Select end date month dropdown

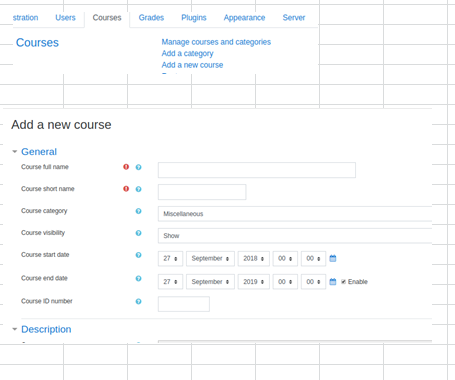pyautogui.click(x=210, y=282)
